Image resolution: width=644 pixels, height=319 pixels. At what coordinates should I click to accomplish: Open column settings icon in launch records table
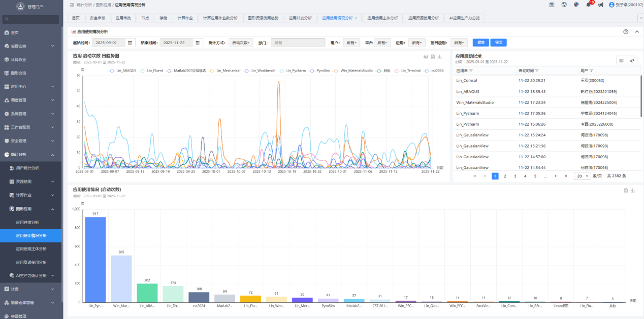pos(621,60)
